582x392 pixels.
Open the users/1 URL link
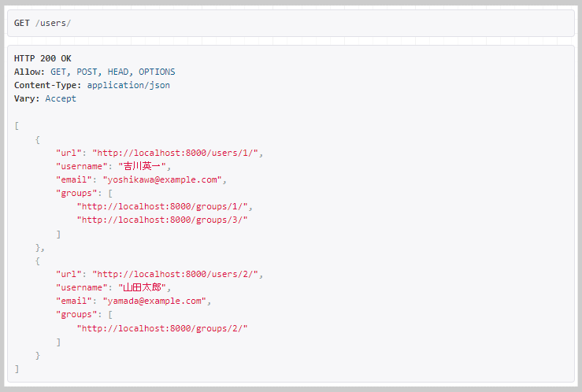(x=175, y=153)
